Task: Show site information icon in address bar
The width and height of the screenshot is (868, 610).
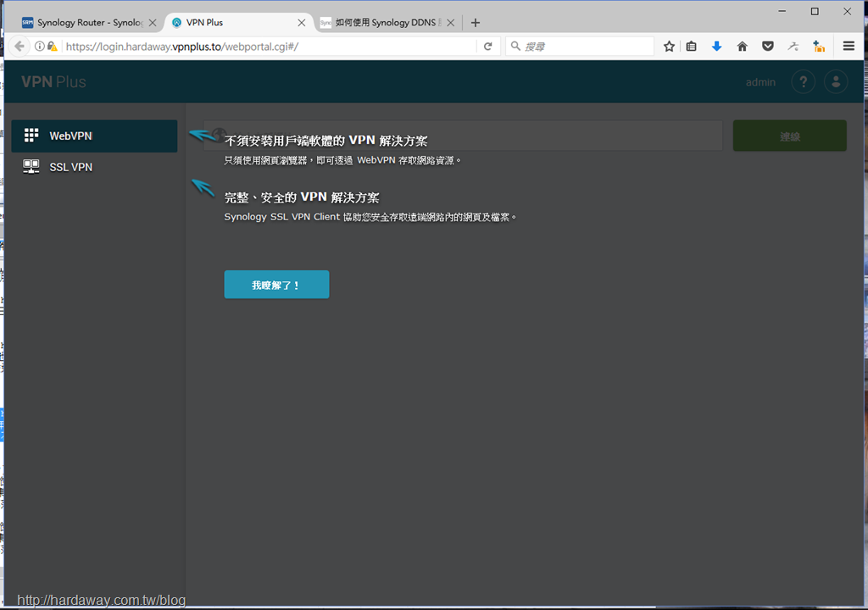Action: (40, 47)
